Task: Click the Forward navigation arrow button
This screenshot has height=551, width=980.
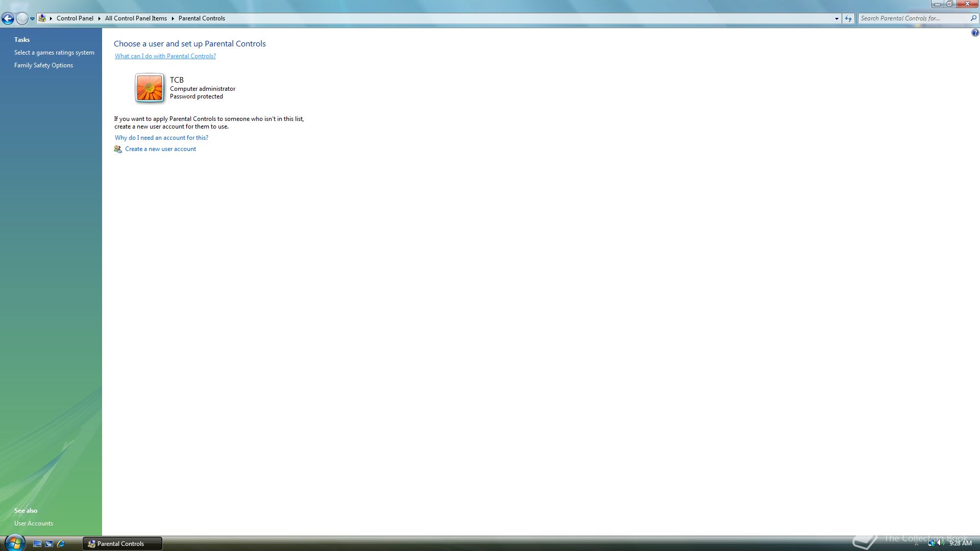Action: coord(22,19)
